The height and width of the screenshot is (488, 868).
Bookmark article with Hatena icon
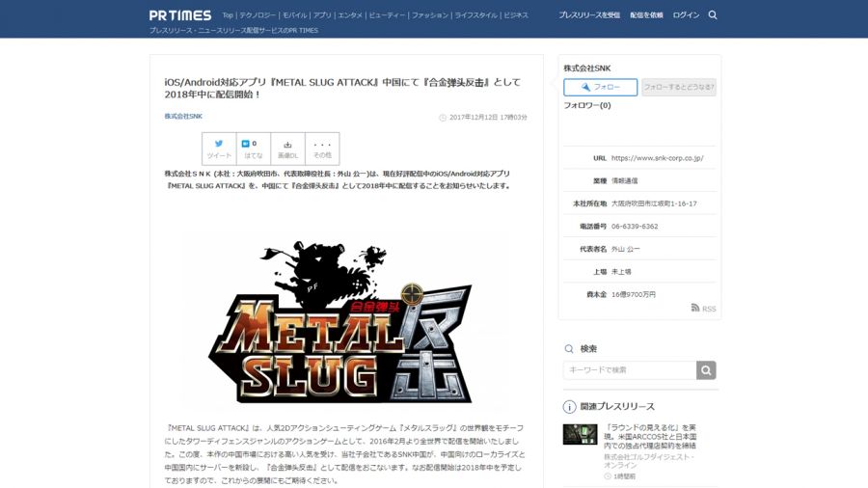point(253,149)
